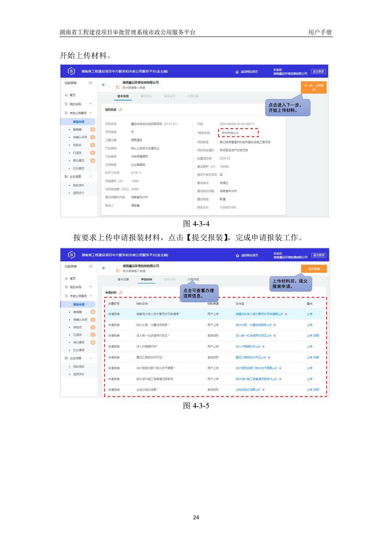Click the orange 提交报装 button

point(314,269)
